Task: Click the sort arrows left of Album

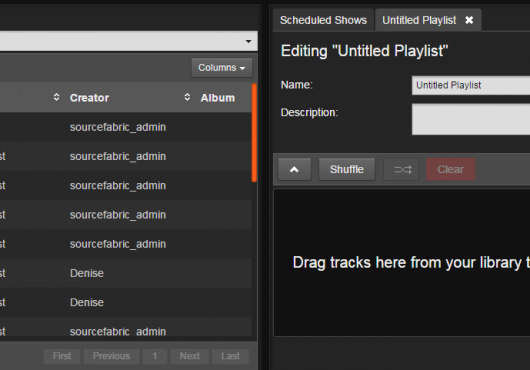Action: pyautogui.click(x=187, y=97)
